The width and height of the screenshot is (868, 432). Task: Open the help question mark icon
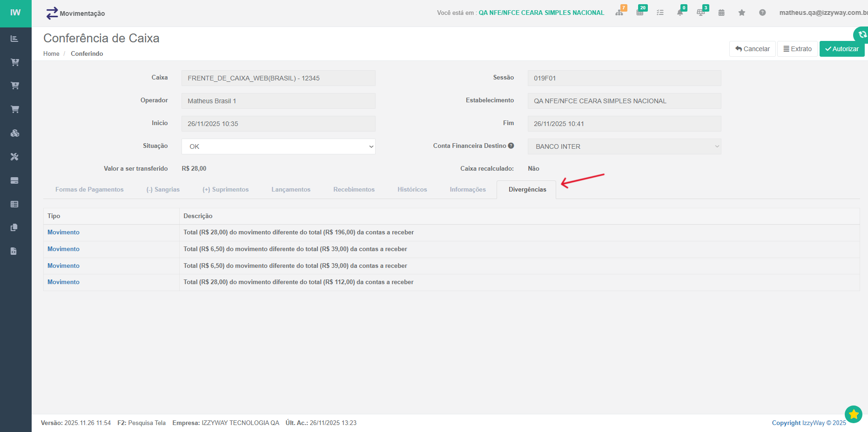[762, 13]
